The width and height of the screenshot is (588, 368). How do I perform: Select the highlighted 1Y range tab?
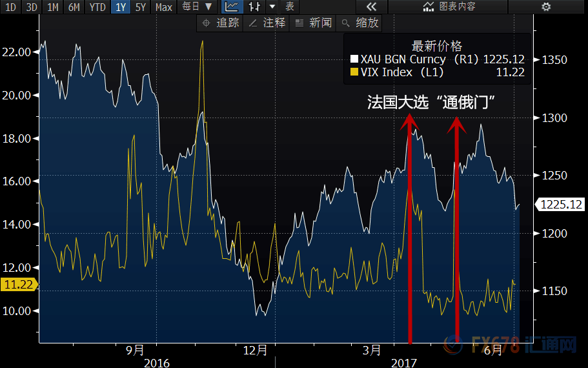(121, 6)
